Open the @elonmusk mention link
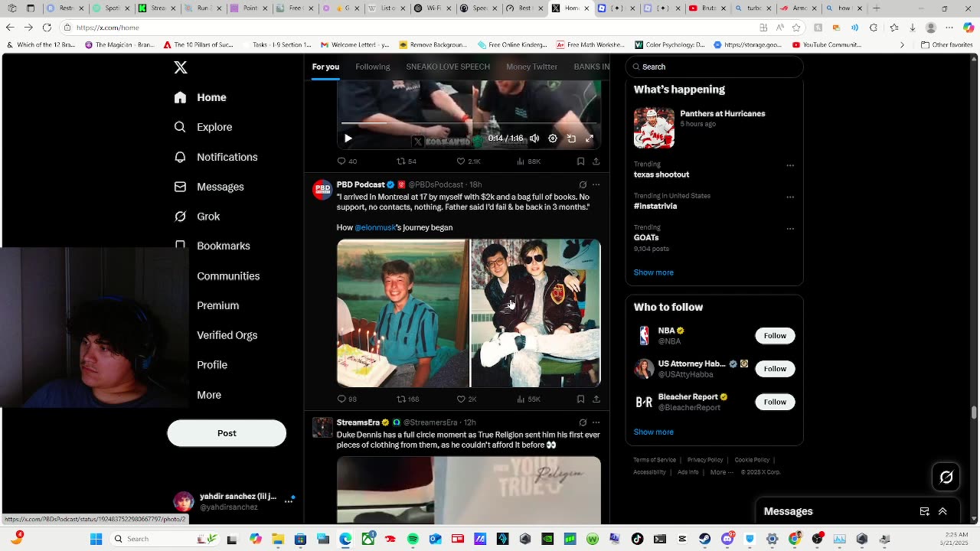The height and width of the screenshot is (551, 980). (375, 227)
